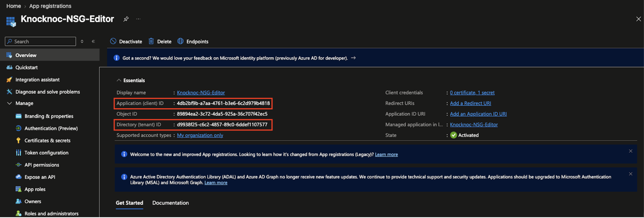This screenshot has width=644, height=218.
Task: Dismiss the App registrations welcome notice
Action: click(x=631, y=151)
